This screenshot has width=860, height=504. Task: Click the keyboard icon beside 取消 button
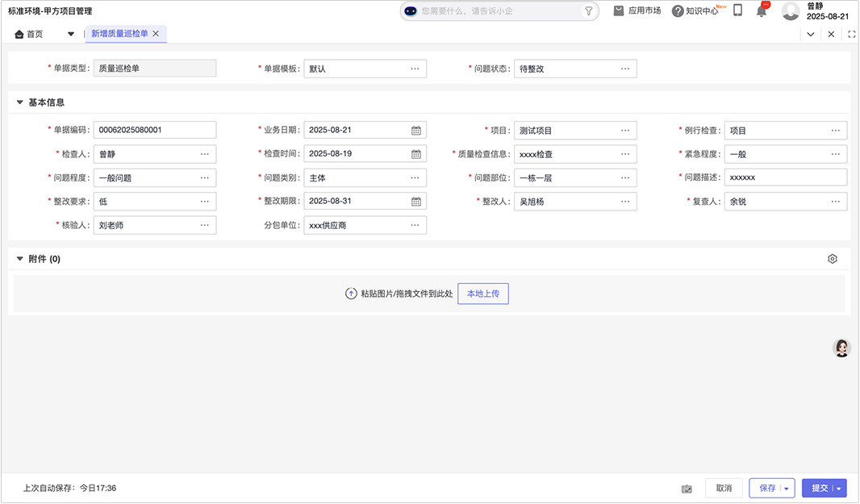pyautogui.click(x=687, y=489)
